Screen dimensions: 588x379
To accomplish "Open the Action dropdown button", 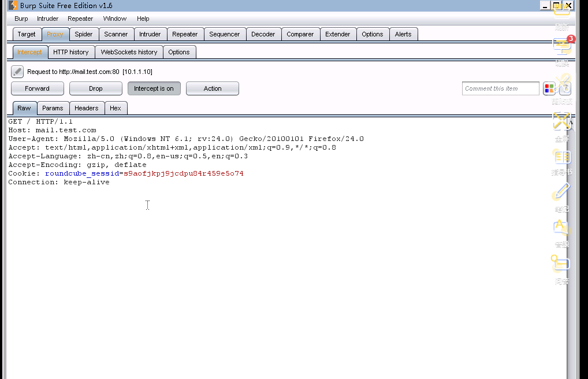I will pyautogui.click(x=212, y=88).
